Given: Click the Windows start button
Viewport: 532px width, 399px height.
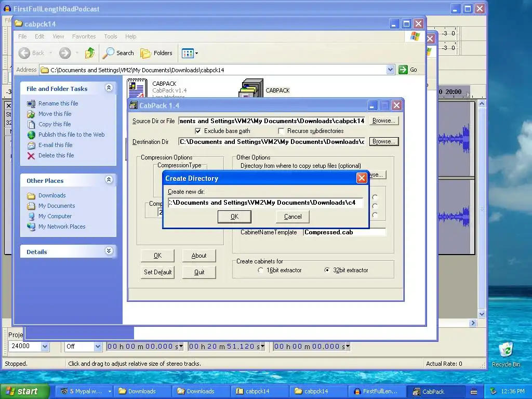Looking at the screenshot, I should point(24,391).
